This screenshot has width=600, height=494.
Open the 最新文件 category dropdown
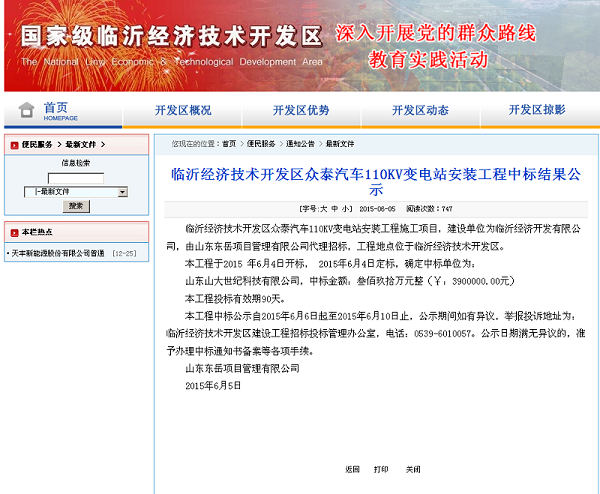point(70,191)
